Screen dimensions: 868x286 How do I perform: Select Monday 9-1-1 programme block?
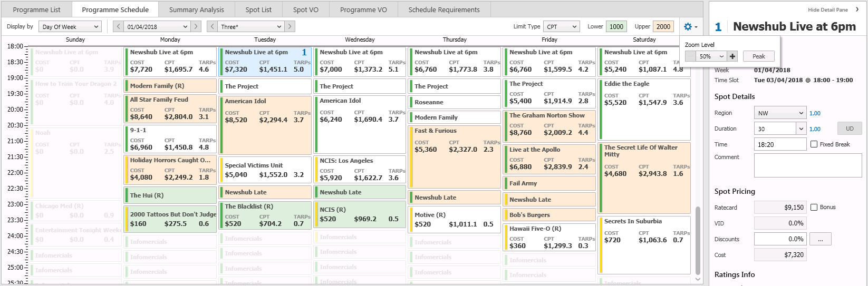click(170, 139)
